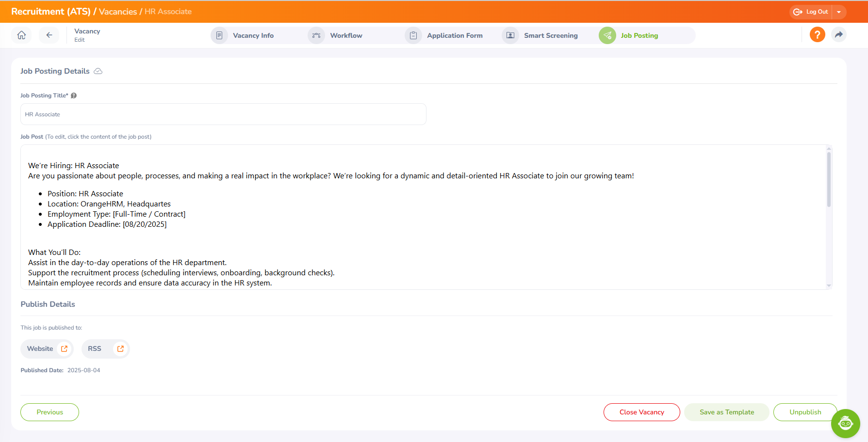
Task: Switch to the Vacancy Info tab
Action: point(252,35)
